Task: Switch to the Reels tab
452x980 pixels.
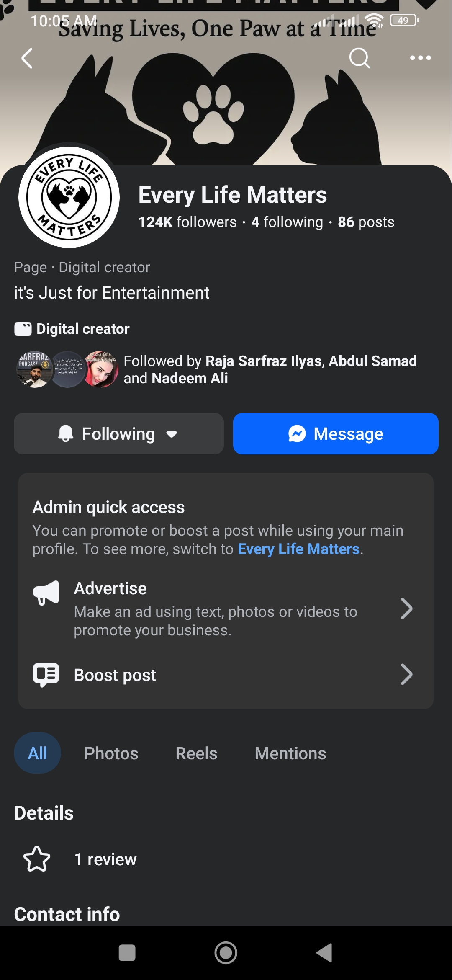Action: coord(196,753)
